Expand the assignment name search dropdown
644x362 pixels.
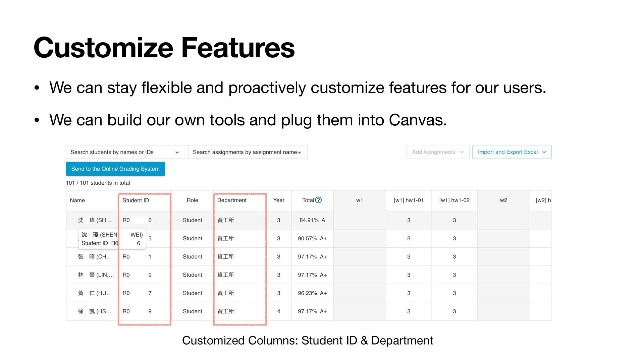click(300, 153)
